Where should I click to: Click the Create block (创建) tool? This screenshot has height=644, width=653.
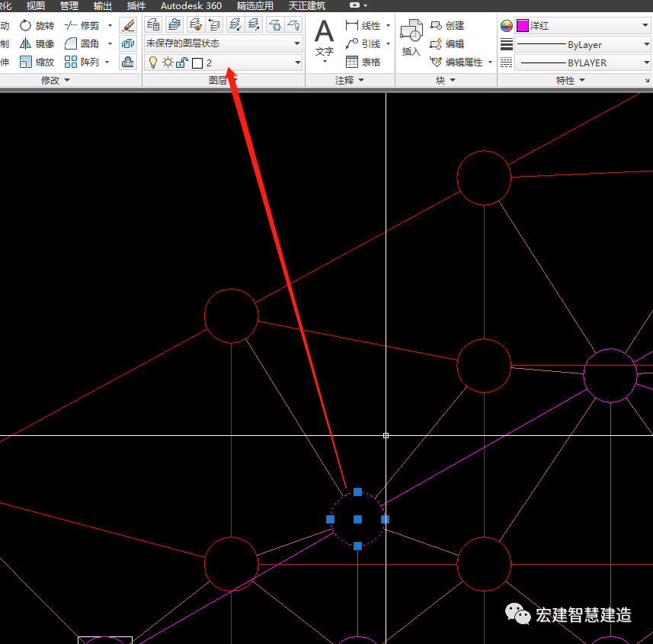click(x=447, y=25)
